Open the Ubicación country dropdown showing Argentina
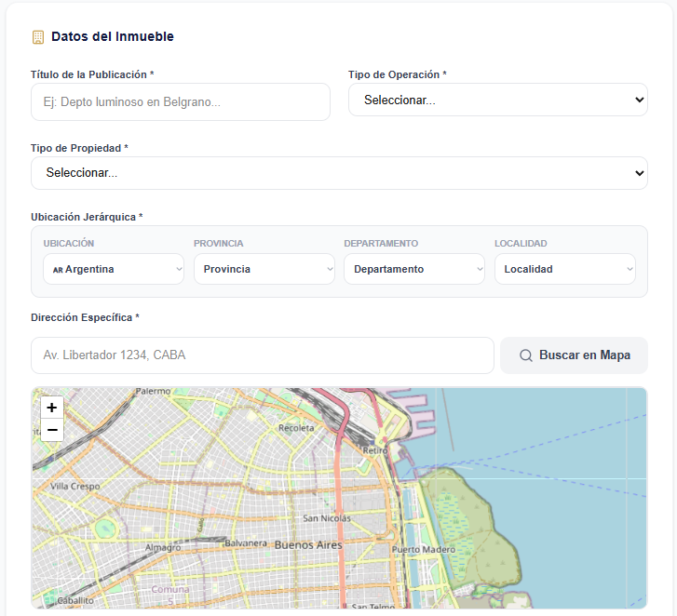Image resolution: width=677 pixels, height=616 pixels. [x=114, y=269]
